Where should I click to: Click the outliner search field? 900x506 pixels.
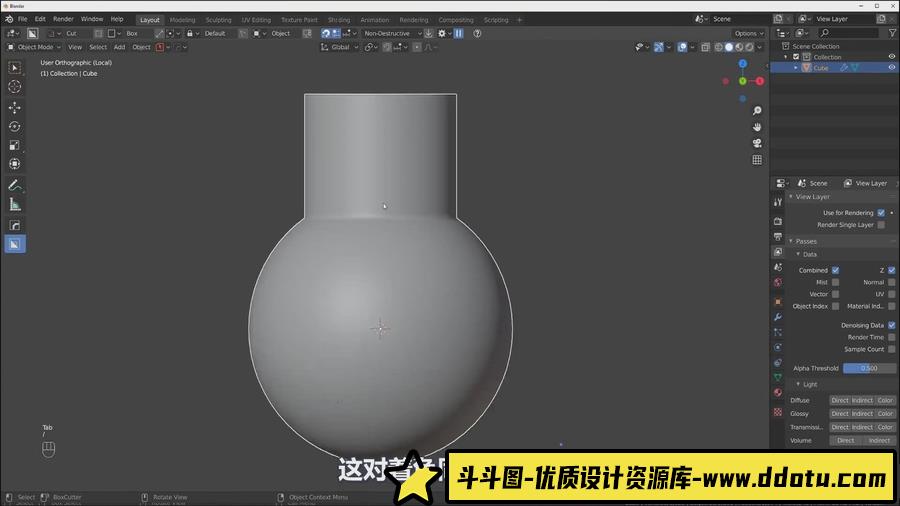849,33
